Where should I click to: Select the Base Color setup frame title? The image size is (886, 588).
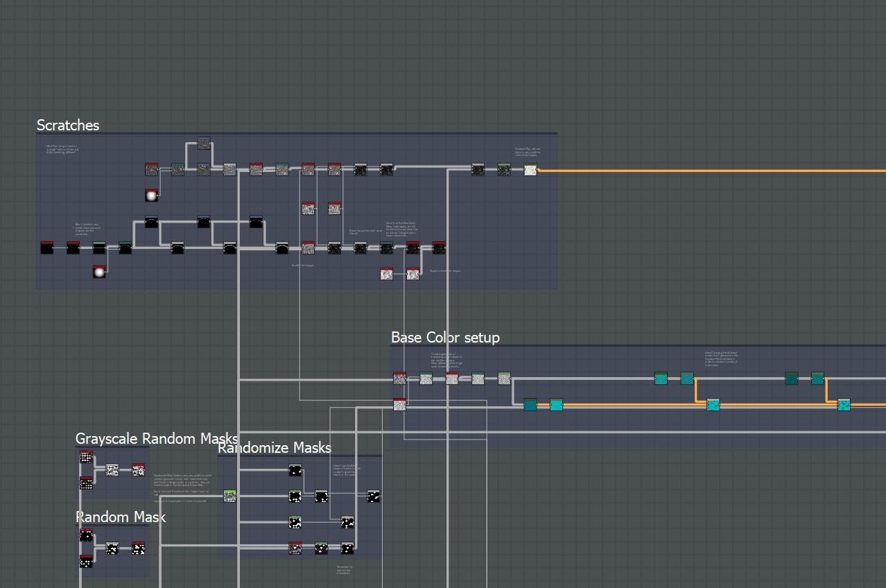(445, 337)
